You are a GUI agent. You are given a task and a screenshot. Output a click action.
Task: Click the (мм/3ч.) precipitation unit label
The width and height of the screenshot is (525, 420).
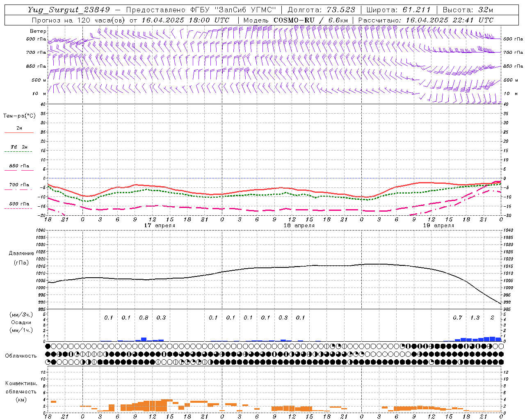point(21,315)
